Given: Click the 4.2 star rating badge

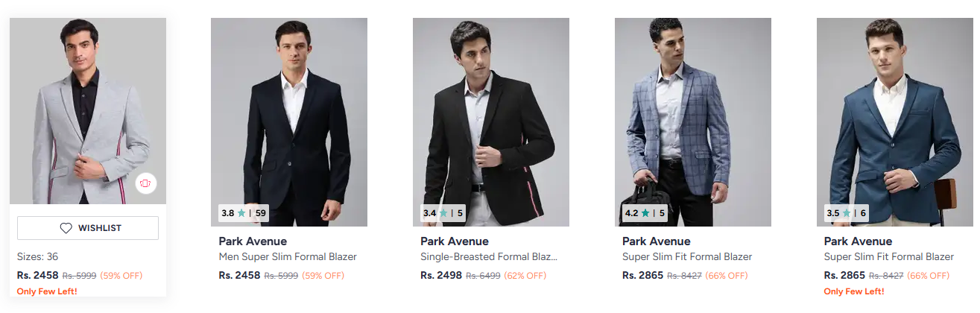Looking at the screenshot, I should pos(645,213).
